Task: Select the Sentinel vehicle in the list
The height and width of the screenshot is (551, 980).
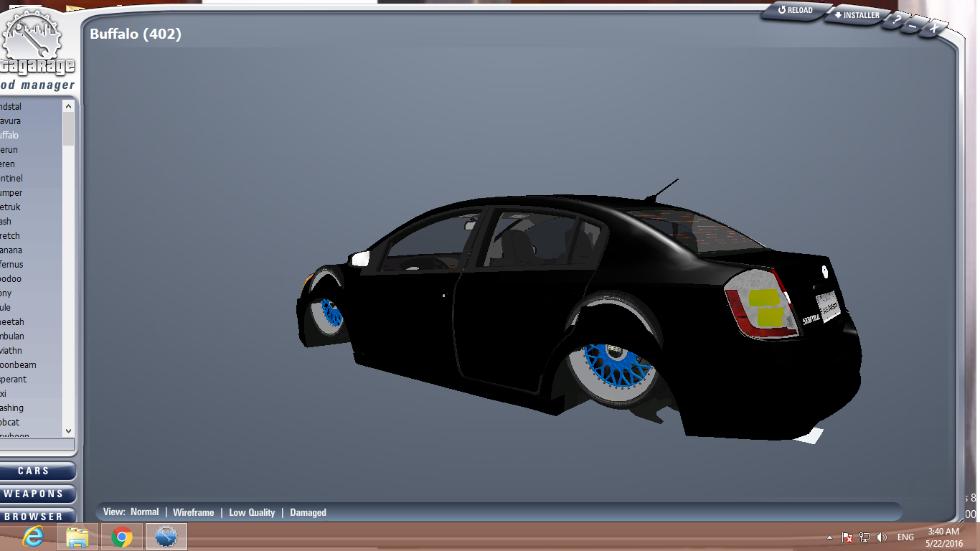Action: pos(31,179)
